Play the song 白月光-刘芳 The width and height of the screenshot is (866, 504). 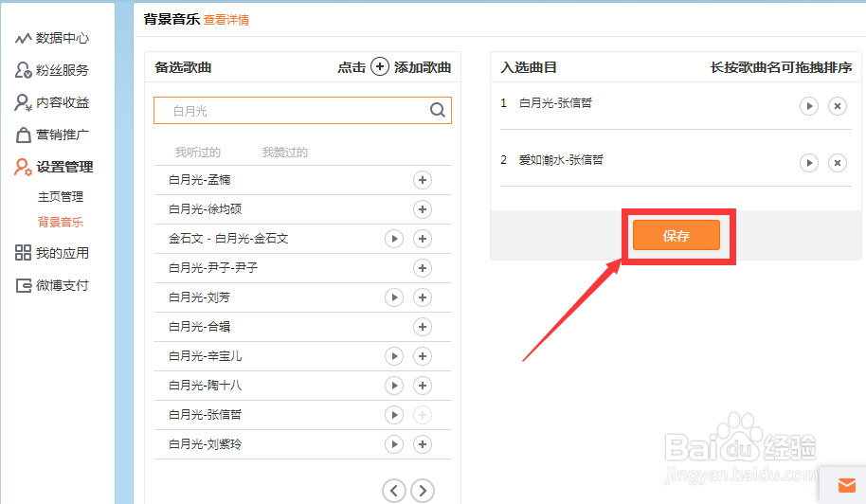[x=394, y=297]
